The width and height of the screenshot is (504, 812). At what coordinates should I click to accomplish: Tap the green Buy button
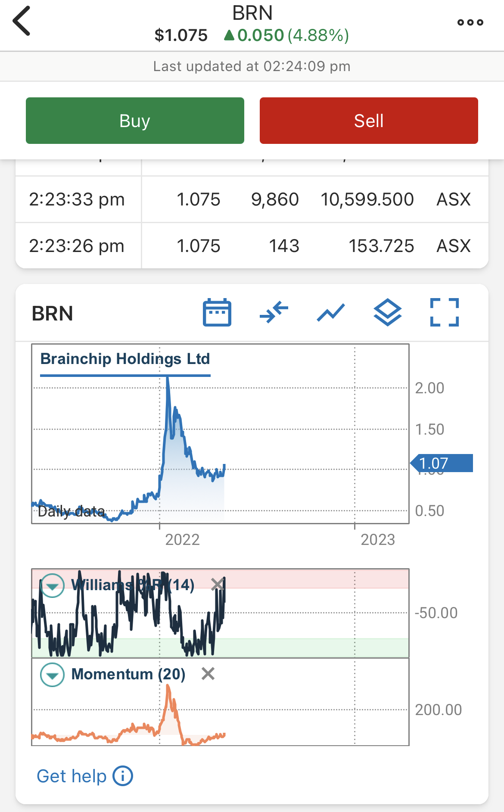pos(135,121)
